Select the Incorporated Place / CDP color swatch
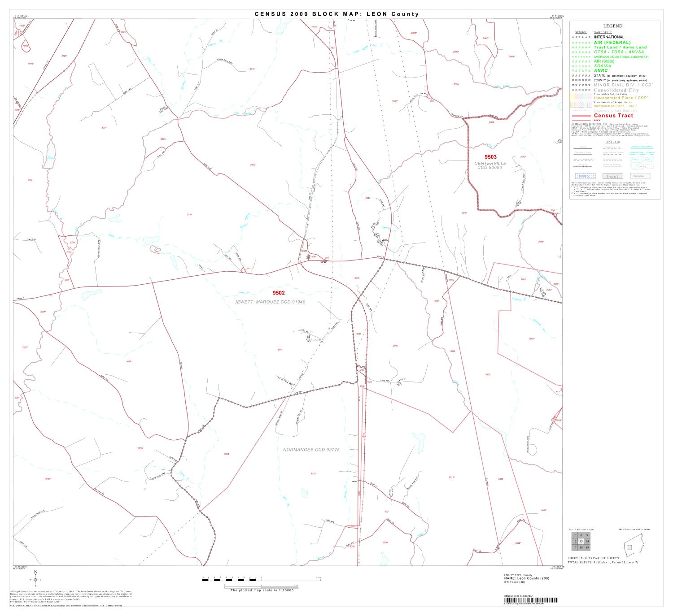Image resolution: width=673 pixels, height=616 pixels. pos(581,97)
